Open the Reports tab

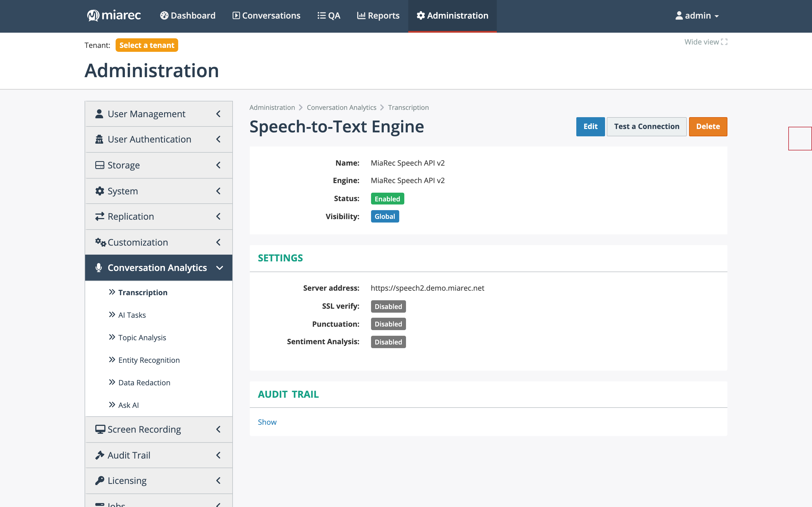coord(378,15)
